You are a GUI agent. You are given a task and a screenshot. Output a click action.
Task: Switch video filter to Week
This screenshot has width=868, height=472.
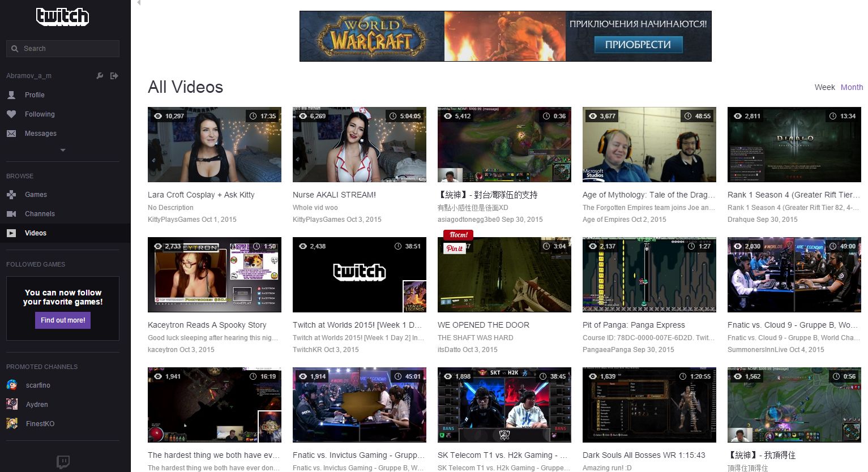[824, 87]
